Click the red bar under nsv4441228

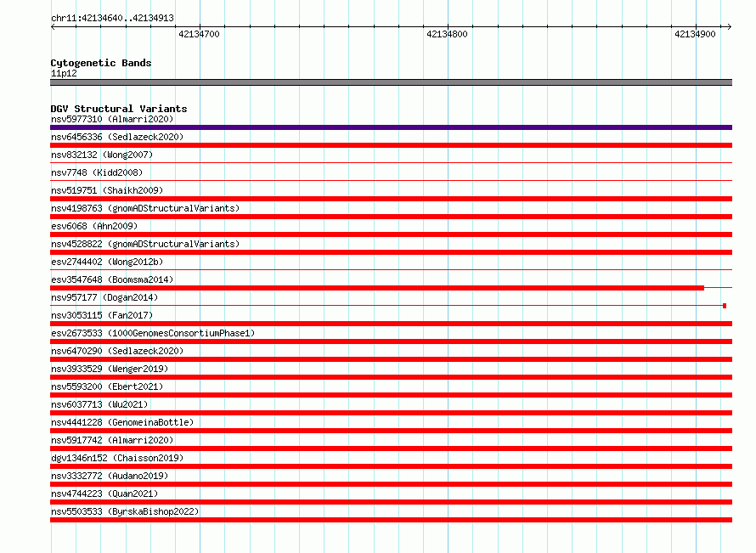391,431
